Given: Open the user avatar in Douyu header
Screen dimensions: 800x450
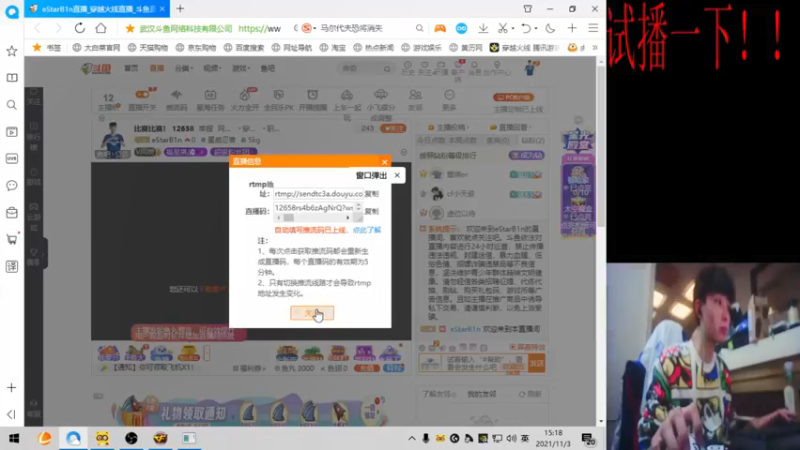Looking at the screenshot, I should 531,68.
